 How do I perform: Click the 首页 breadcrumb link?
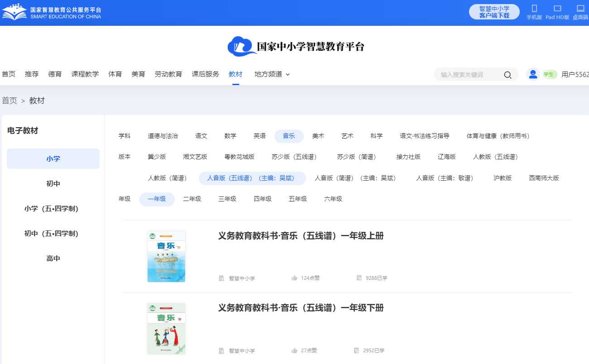coord(10,101)
